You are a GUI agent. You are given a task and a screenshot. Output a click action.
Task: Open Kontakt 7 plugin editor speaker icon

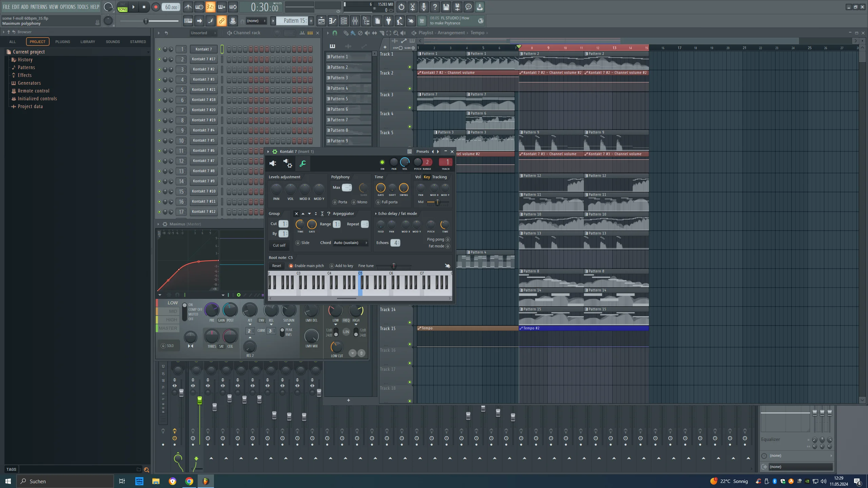coord(273,164)
